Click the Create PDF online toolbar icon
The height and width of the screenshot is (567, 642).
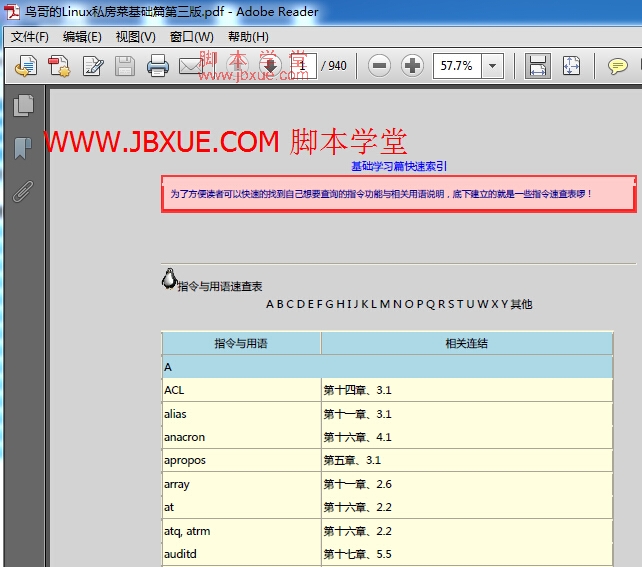pos(26,66)
